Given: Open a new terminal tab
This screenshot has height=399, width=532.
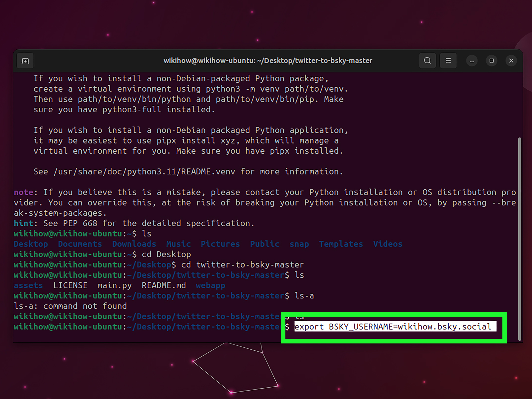Looking at the screenshot, I should click(25, 61).
